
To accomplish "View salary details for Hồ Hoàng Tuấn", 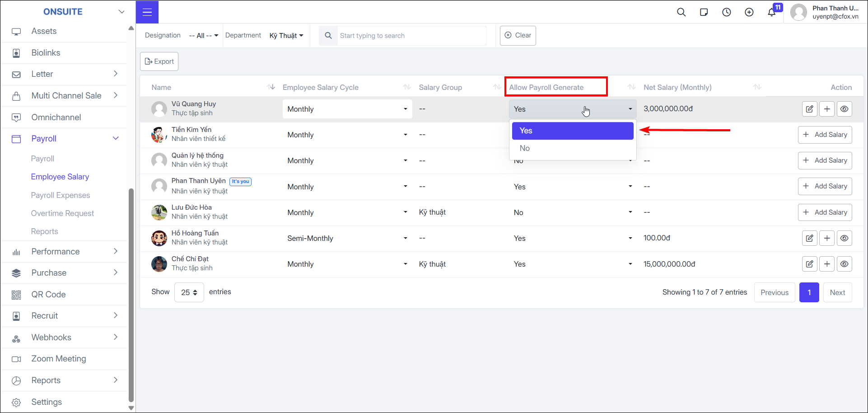I will coord(845,238).
